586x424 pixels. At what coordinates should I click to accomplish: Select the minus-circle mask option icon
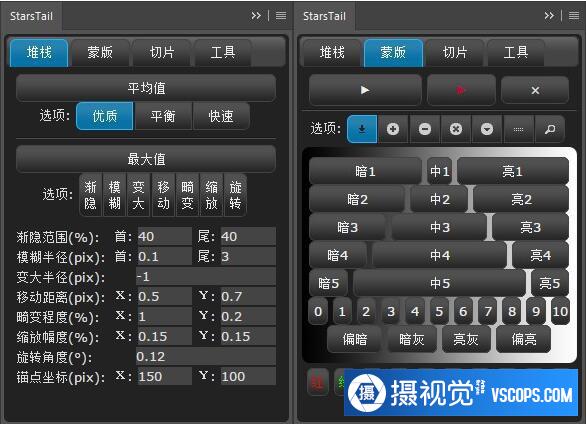(x=425, y=129)
